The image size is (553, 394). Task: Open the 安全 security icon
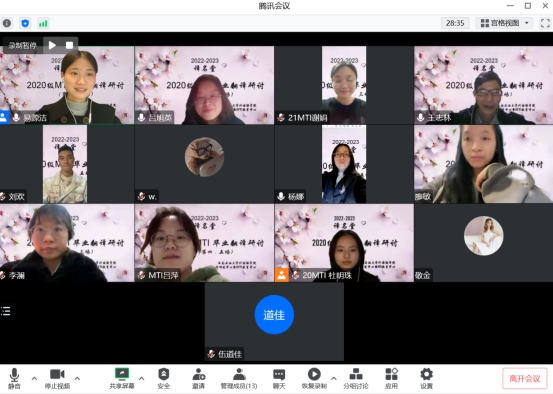point(164,378)
